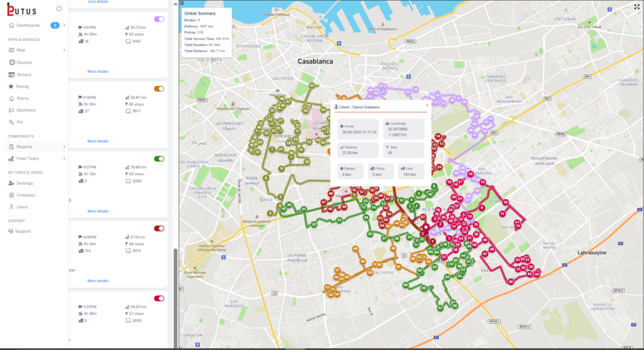Click the Fleet Tasks icon
Screen dimensions: 644x350
tap(11, 159)
